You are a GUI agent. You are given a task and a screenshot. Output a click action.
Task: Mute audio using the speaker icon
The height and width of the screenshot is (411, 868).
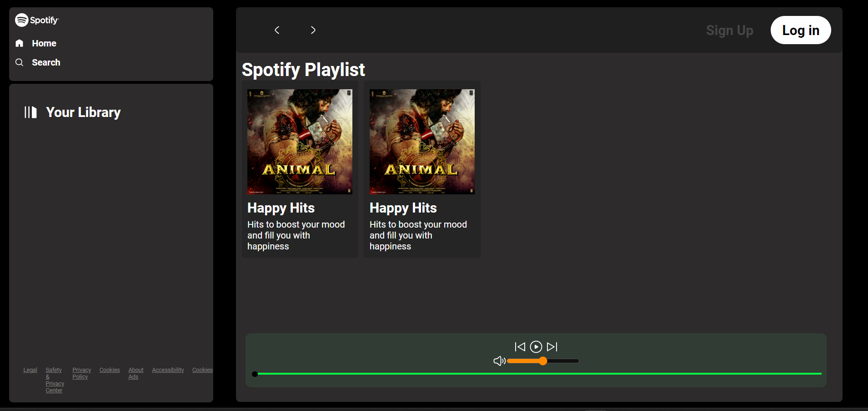(x=499, y=361)
